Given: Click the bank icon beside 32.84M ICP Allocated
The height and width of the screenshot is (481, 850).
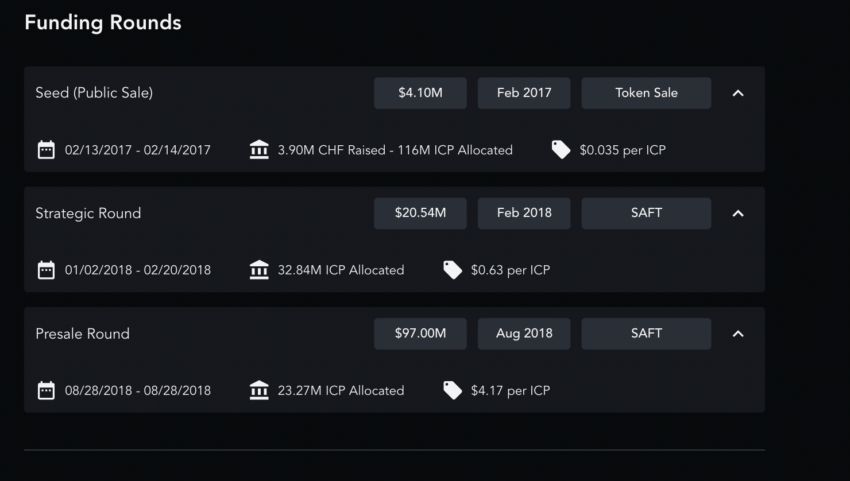Looking at the screenshot, I should point(259,270).
